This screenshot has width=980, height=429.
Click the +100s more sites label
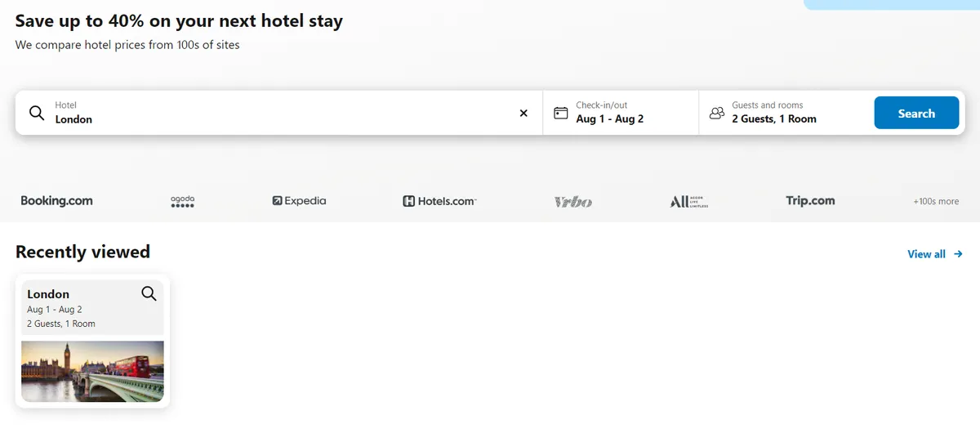(936, 201)
